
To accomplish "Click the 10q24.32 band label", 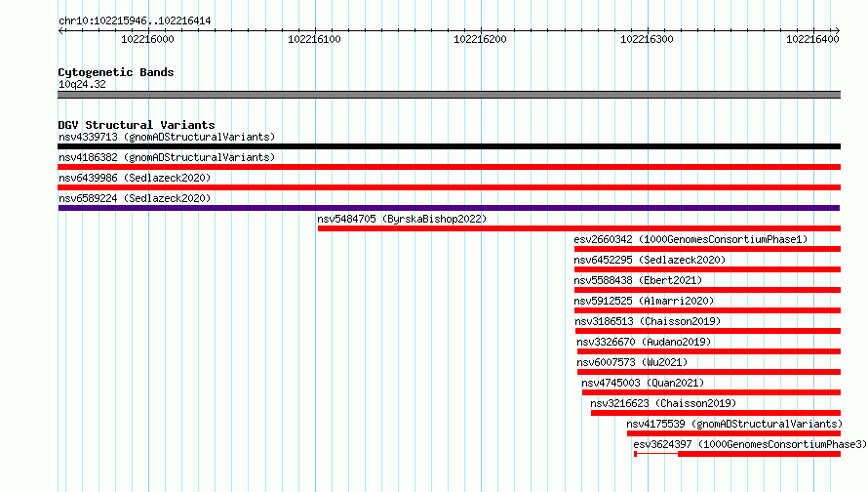I will point(82,84).
